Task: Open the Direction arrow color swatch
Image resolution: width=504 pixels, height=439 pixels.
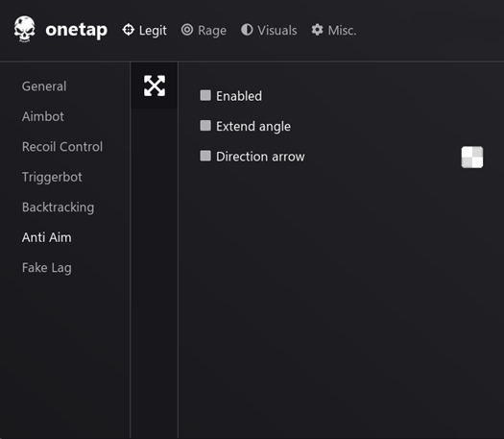Action: click(472, 158)
